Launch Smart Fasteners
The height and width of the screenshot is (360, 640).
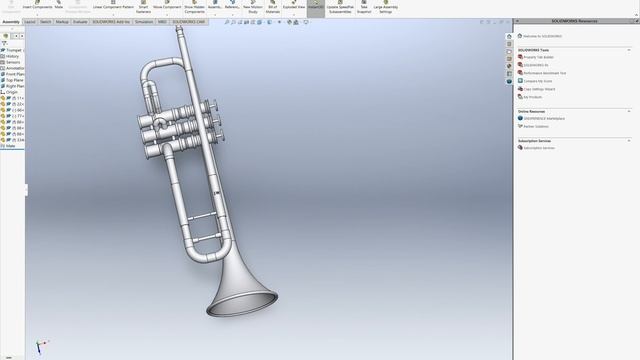pos(143,7)
